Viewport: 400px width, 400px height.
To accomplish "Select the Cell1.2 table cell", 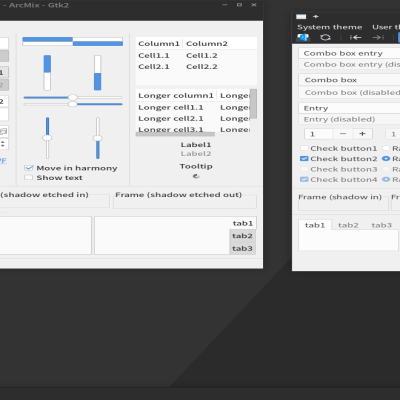I will point(202,56).
